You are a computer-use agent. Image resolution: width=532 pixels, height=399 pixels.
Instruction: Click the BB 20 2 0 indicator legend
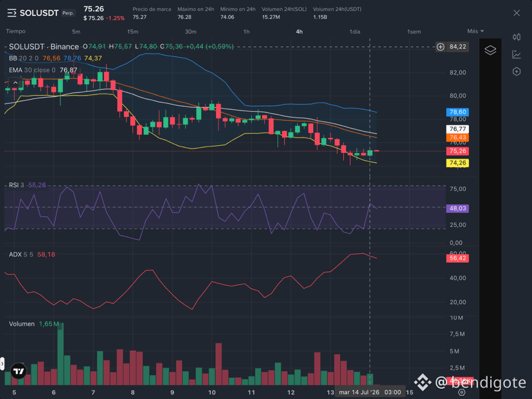(x=24, y=58)
